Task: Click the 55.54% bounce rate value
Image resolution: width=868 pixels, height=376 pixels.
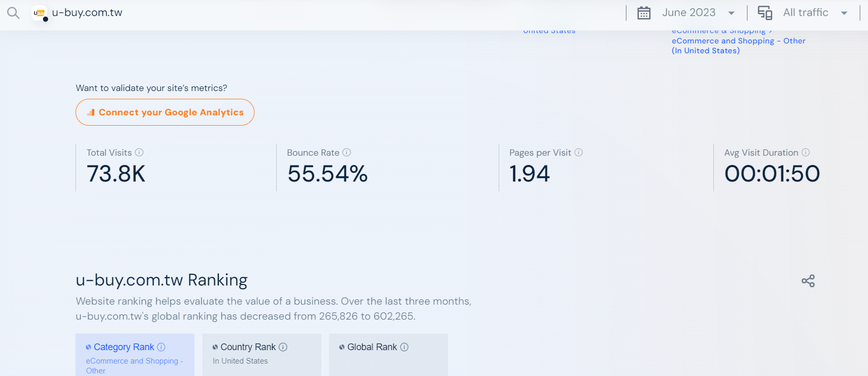Action: [327, 174]
